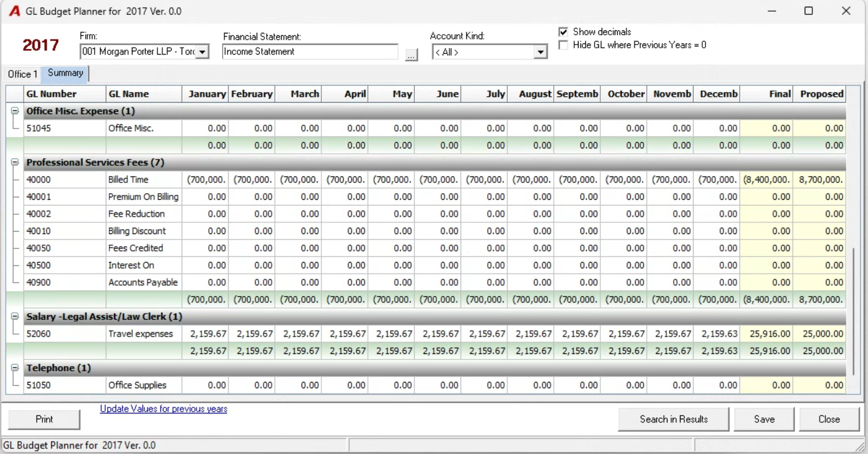Click the Proposed column header

tap(820, 94)
